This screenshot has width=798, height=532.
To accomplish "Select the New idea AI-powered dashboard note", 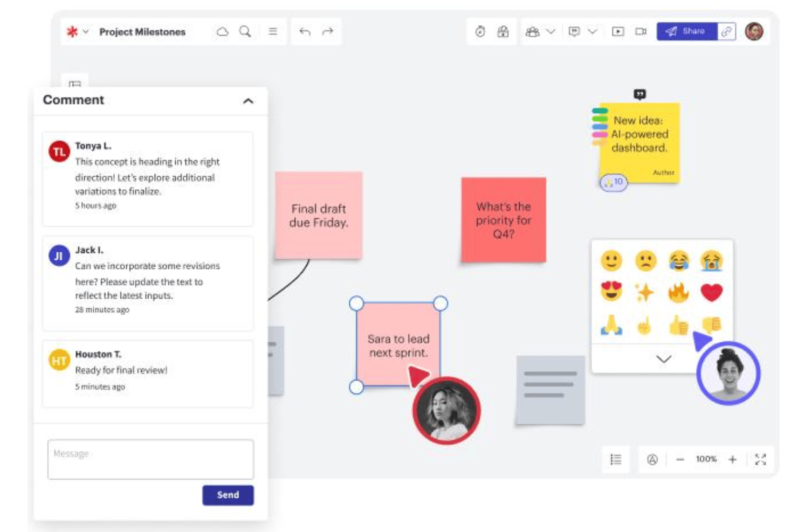I will pyautogui.click(x=639, y=143).
